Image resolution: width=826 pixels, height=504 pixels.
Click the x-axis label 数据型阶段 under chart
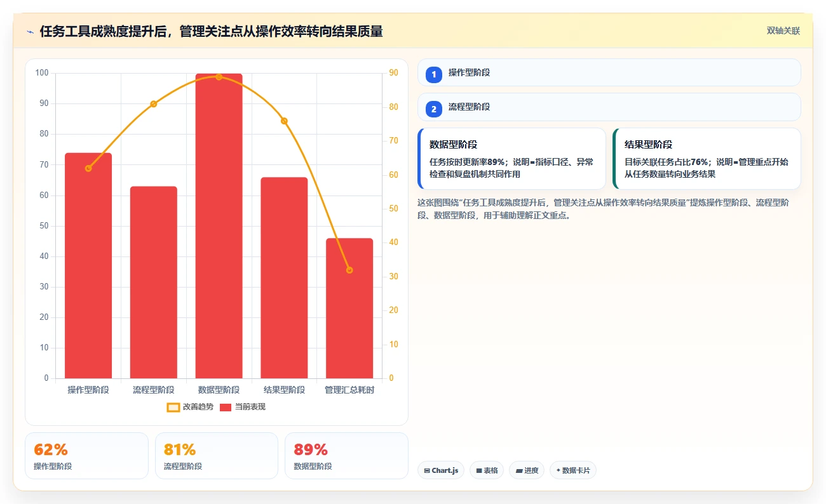(219, 390)
